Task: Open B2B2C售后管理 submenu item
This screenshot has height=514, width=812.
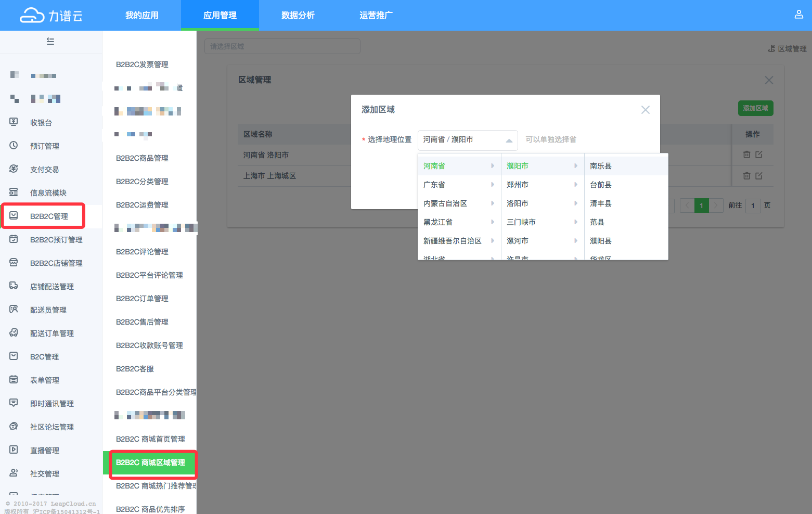Action: [142, 322]
